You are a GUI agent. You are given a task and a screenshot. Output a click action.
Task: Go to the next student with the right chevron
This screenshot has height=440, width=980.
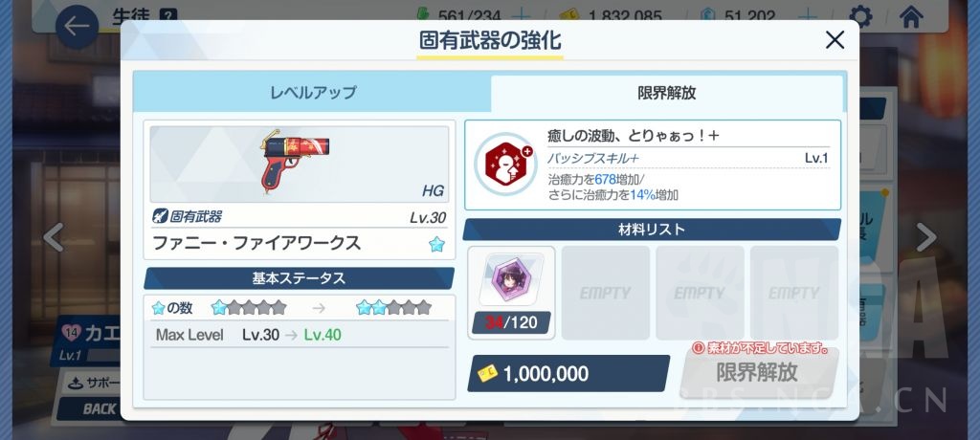(925, 237)
